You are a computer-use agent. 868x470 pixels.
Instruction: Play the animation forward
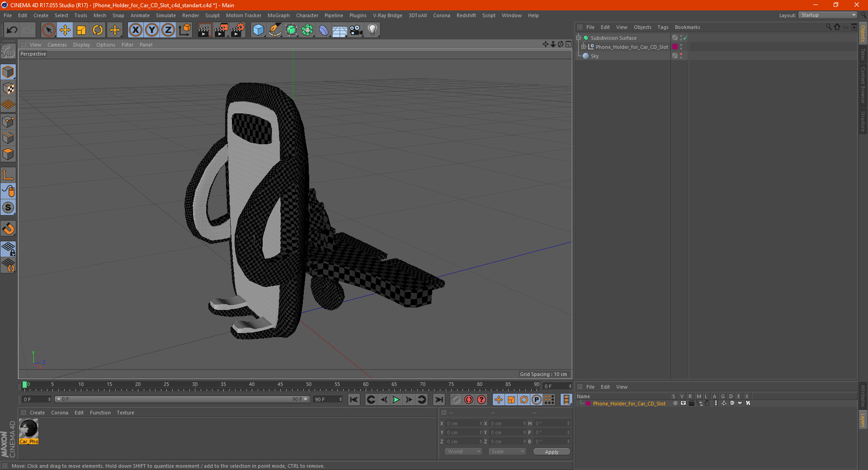coord(396,399)
